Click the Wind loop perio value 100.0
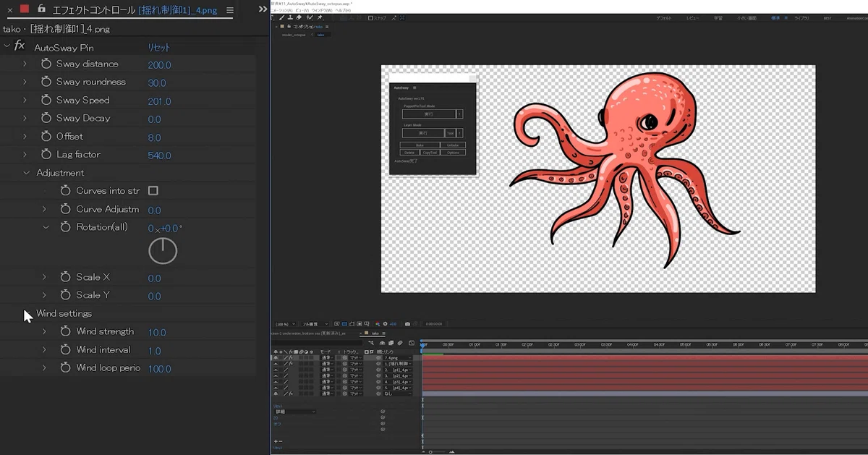This screenshot has height=455, width=868. click(x=159, y=369)
